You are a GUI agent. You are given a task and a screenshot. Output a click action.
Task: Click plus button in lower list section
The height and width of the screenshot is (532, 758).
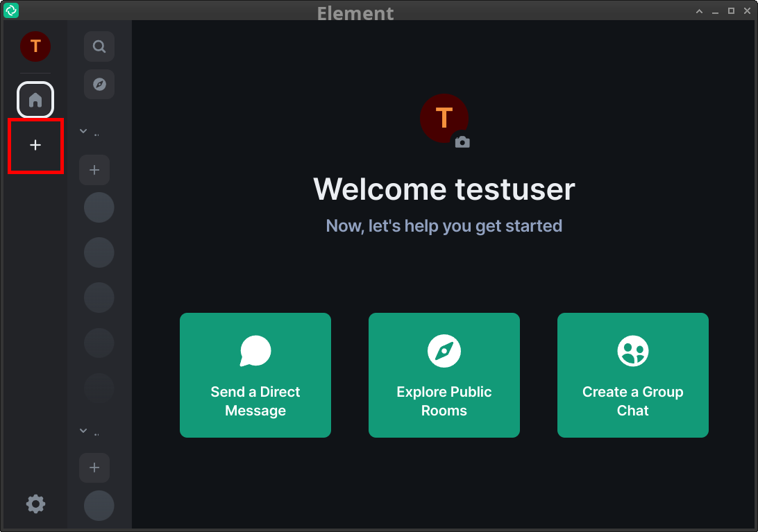94,467
